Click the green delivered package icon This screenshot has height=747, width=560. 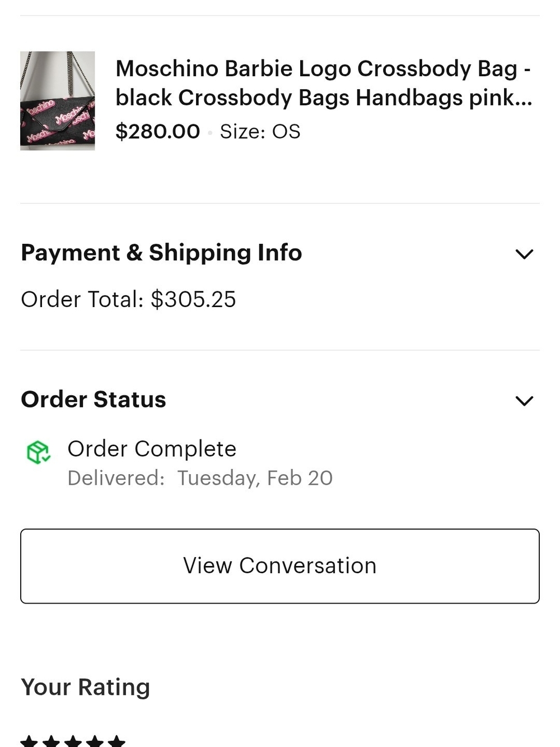(39, 452)
